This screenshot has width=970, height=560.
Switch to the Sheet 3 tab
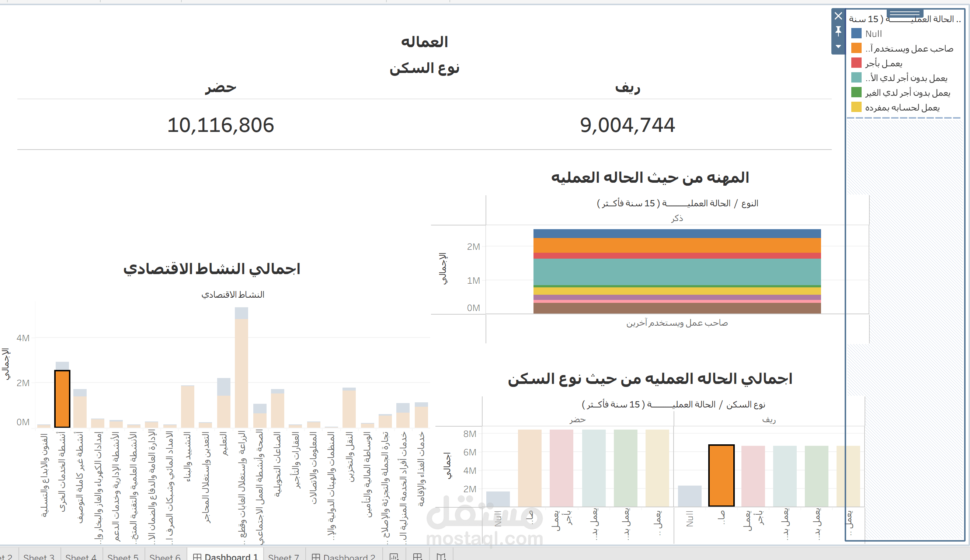coord(38,557)
